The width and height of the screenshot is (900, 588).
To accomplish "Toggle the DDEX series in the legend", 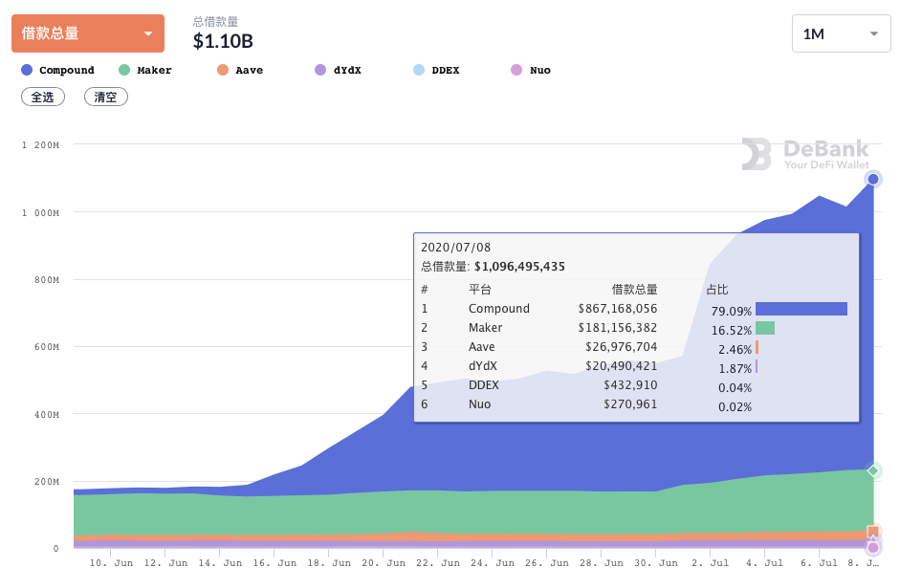I will [436, 70].
